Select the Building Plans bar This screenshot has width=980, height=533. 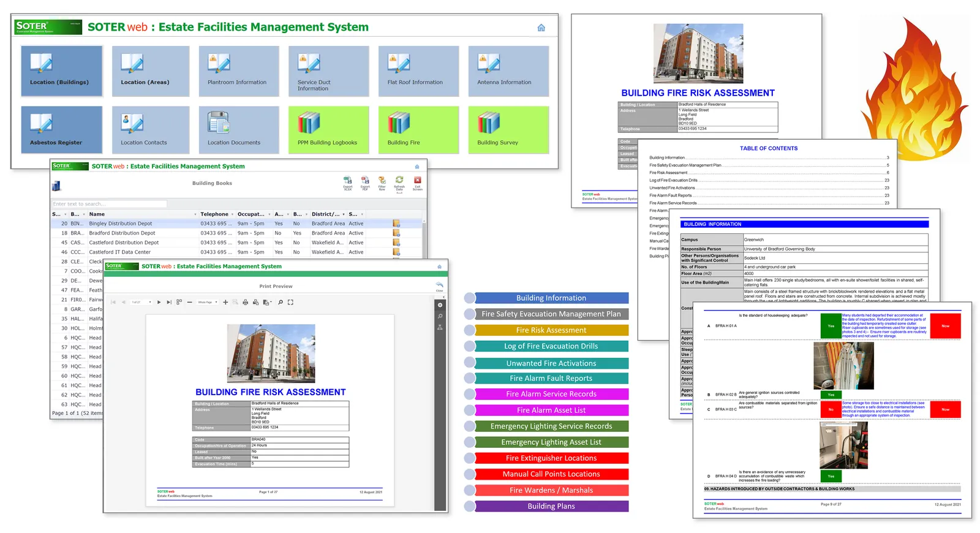[x=551, y=507]
